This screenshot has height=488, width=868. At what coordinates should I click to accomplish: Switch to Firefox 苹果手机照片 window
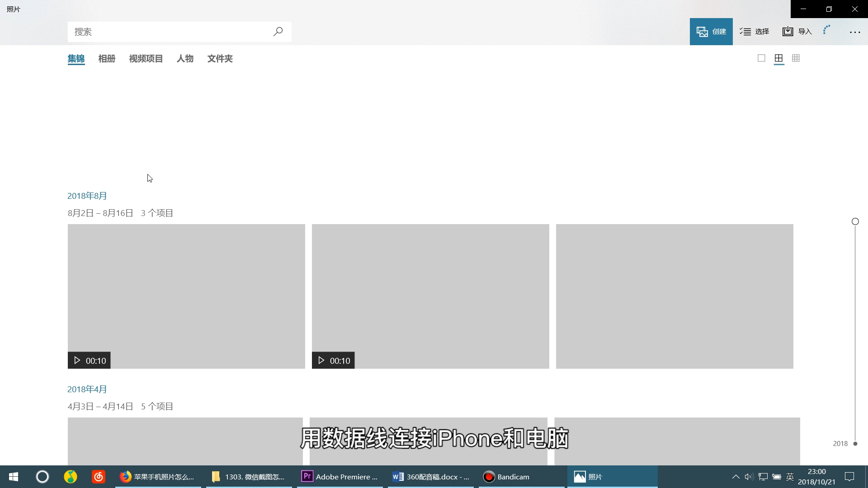[x=158, y=477]
